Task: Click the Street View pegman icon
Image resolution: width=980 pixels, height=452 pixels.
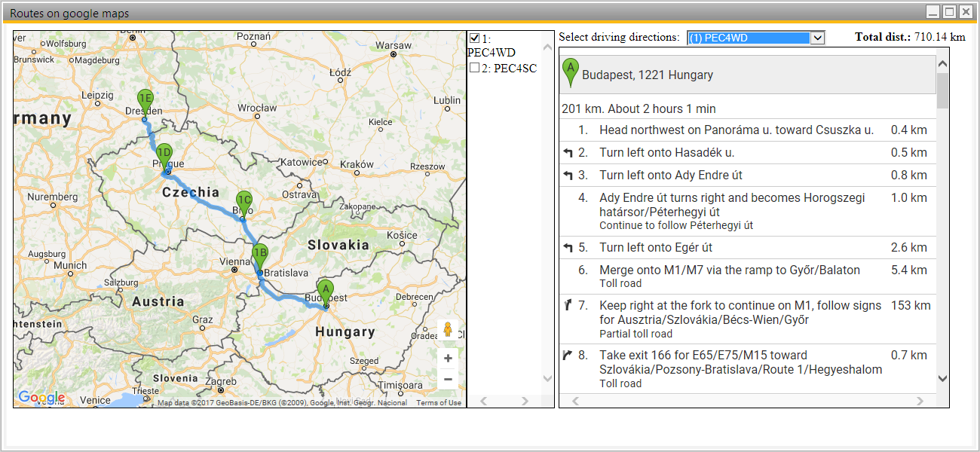Action: tap(448, 328)
